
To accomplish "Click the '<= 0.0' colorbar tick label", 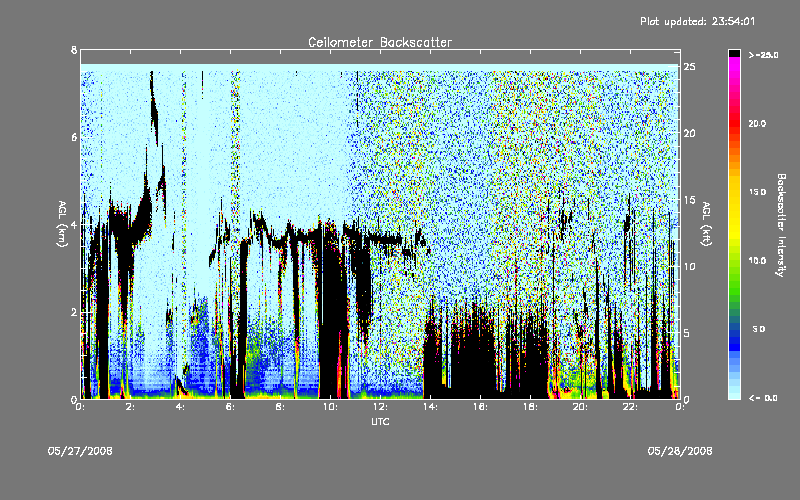I will [x=764, y=398].
